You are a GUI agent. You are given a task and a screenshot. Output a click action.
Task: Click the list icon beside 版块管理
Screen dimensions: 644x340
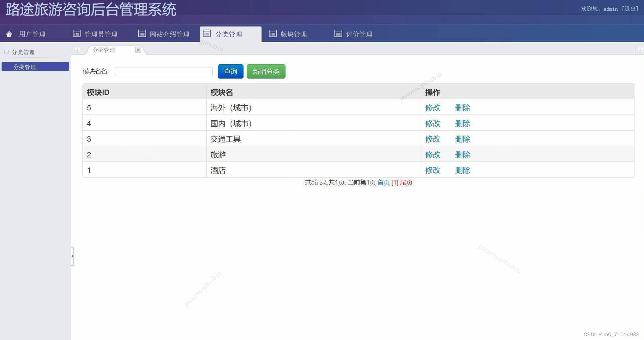point(273,33)
